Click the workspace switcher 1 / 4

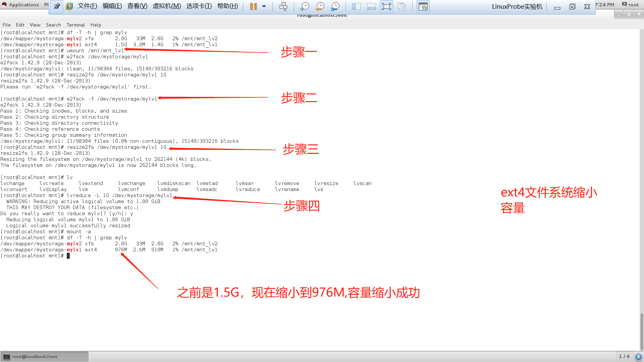(624, 356)
